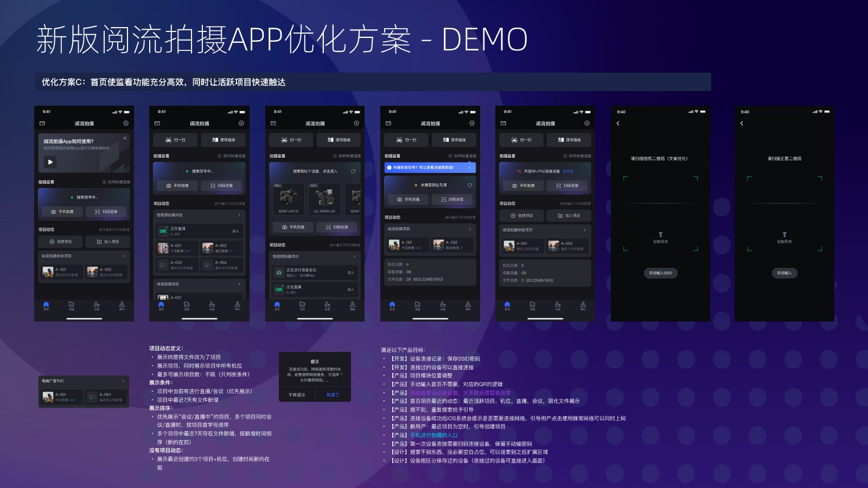The image size is (868, 488).
Task: Select the DJI RONIN 4D device thumbnail
Action: coord(324,199)
